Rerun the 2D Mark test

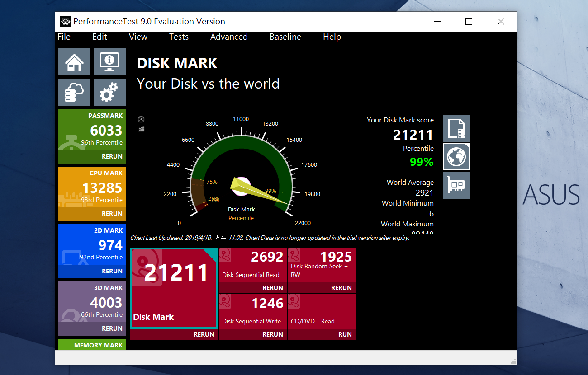point(112,271)
